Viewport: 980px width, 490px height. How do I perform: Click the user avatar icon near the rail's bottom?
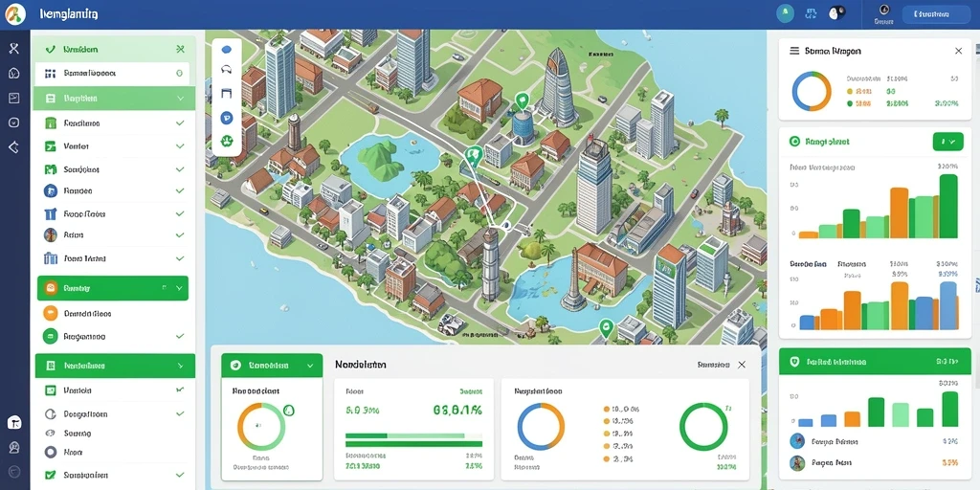14,448
